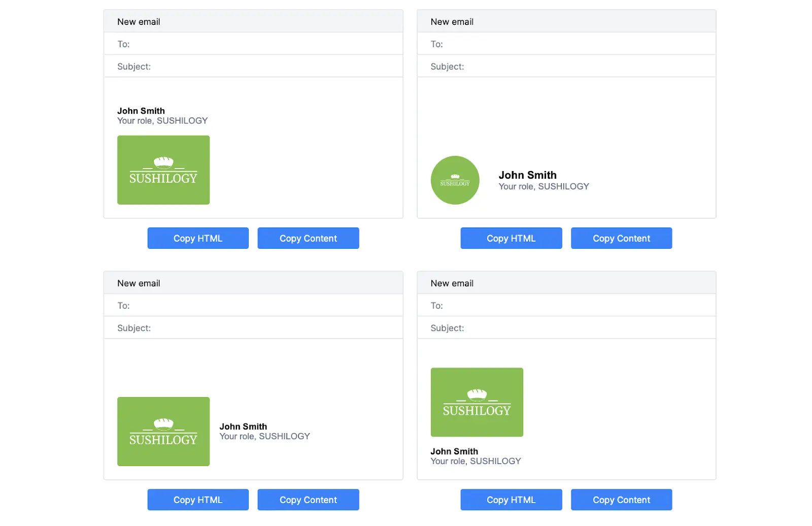Copy content of the logo-below-name signature
Image resolution: width=812 pixels, height=526 pixels.
coord(308,238)
